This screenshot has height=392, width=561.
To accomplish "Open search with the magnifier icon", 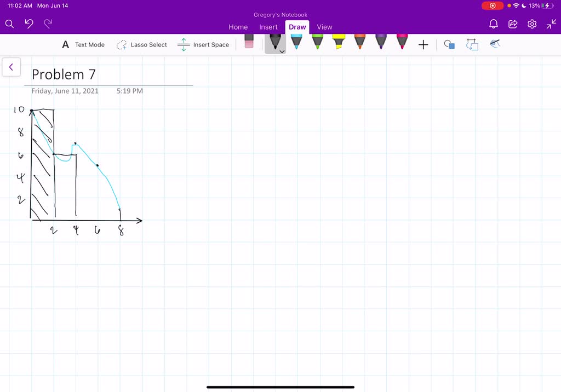I will [x=9, y=24].
